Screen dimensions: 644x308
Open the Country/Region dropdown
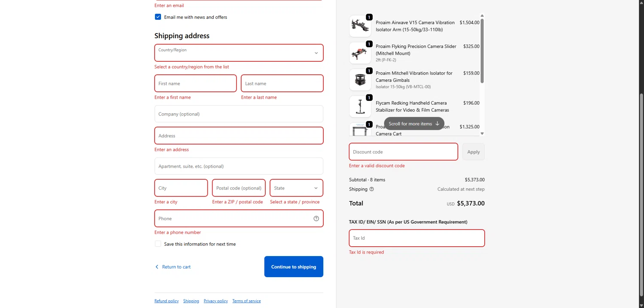[x=239, y=53]
